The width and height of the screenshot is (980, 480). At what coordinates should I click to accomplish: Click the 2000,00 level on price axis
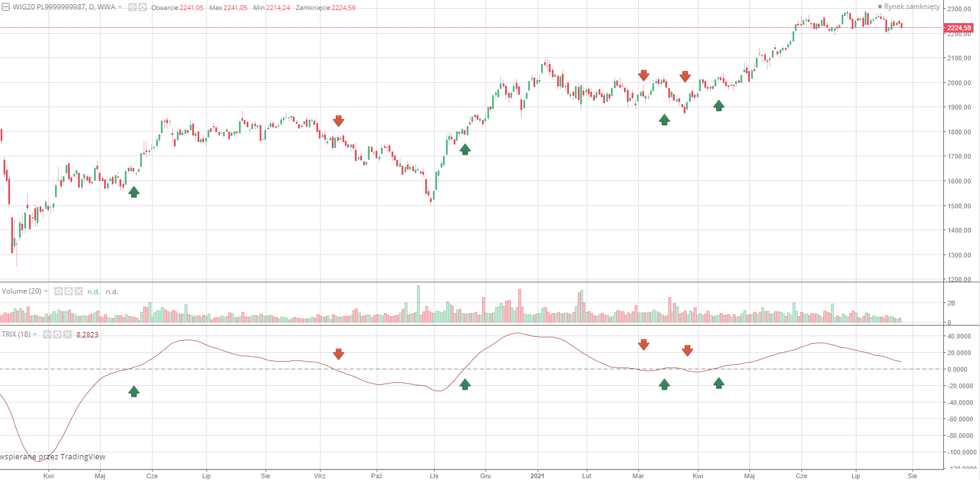(959, 83)
